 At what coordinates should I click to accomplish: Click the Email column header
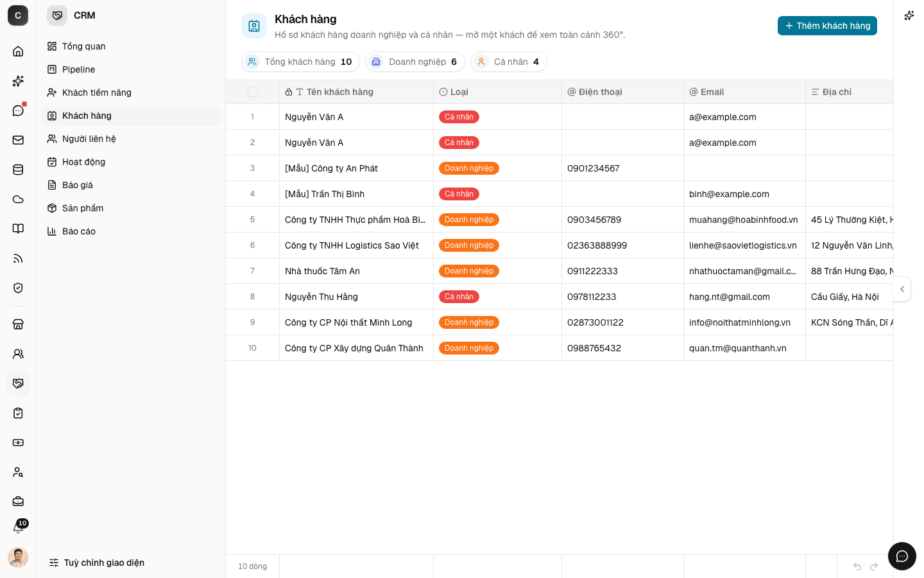coord(745,92)
